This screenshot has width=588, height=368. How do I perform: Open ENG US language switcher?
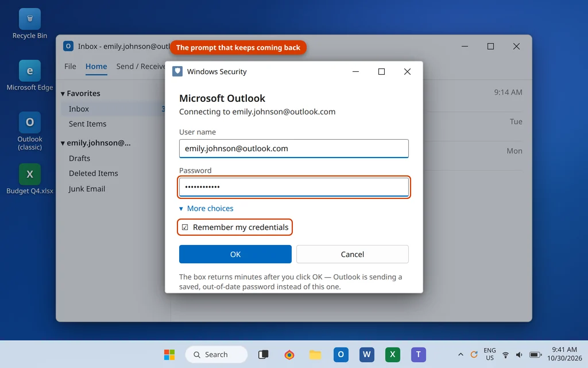[x=490, y=354]
